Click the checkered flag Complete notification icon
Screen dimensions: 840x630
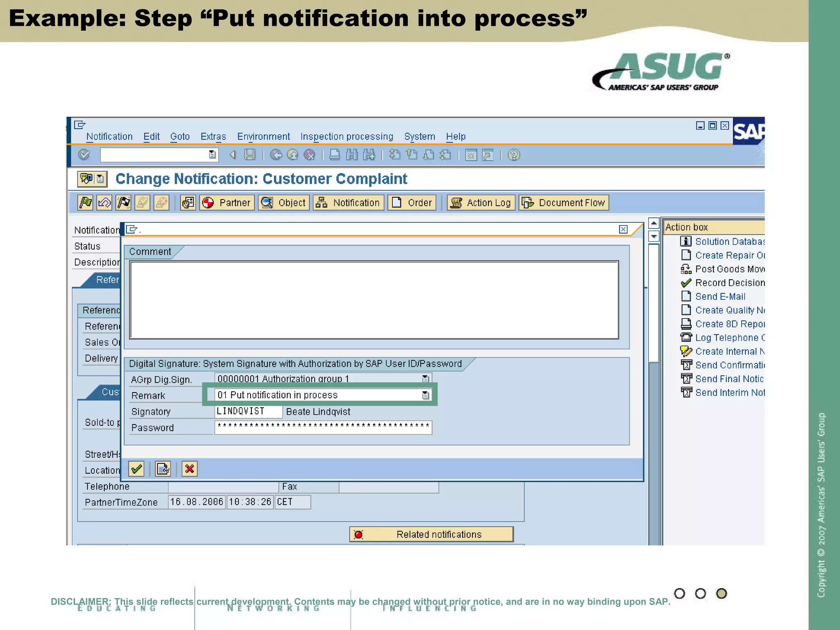pyautogui.click(x=123, y=202)
